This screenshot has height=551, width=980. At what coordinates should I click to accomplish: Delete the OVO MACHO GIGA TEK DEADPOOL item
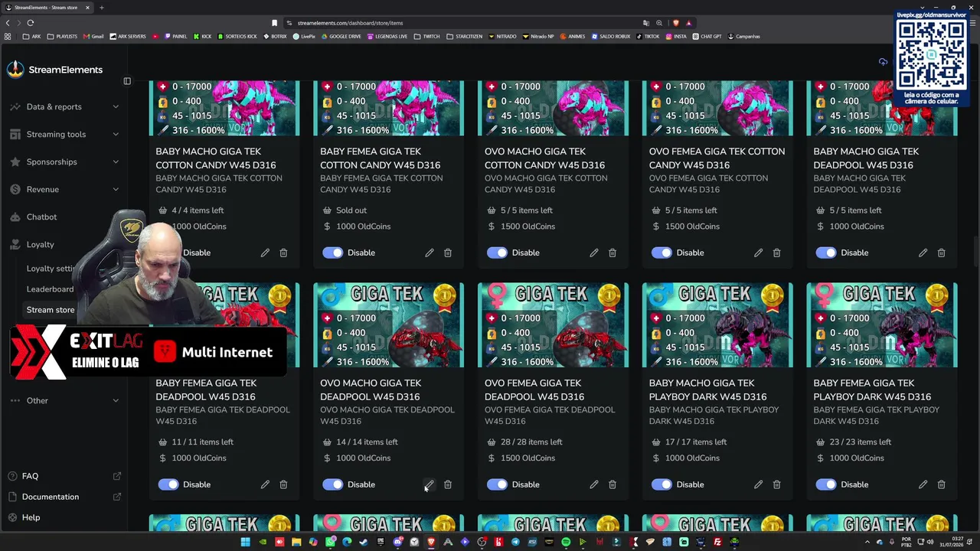[x=448, y=484]
